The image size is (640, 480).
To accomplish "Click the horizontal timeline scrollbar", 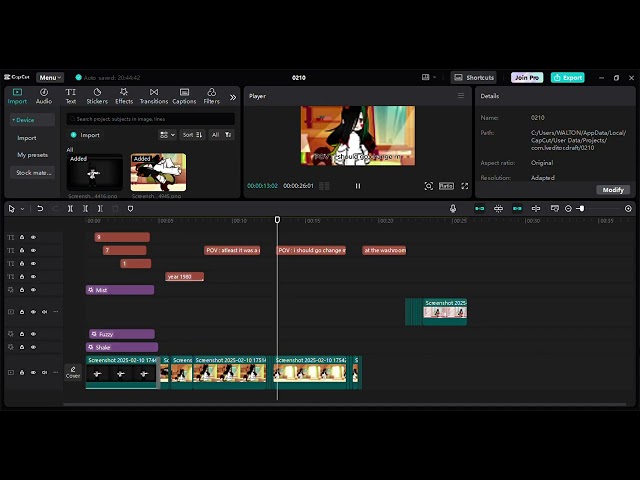I will click(x=344, y=404).
